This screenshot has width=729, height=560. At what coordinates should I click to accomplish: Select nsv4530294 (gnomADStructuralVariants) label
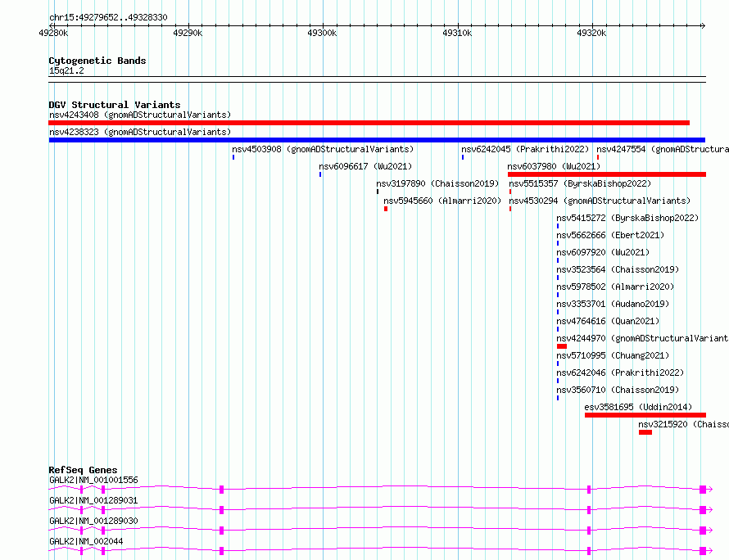[x=600, y=201]
